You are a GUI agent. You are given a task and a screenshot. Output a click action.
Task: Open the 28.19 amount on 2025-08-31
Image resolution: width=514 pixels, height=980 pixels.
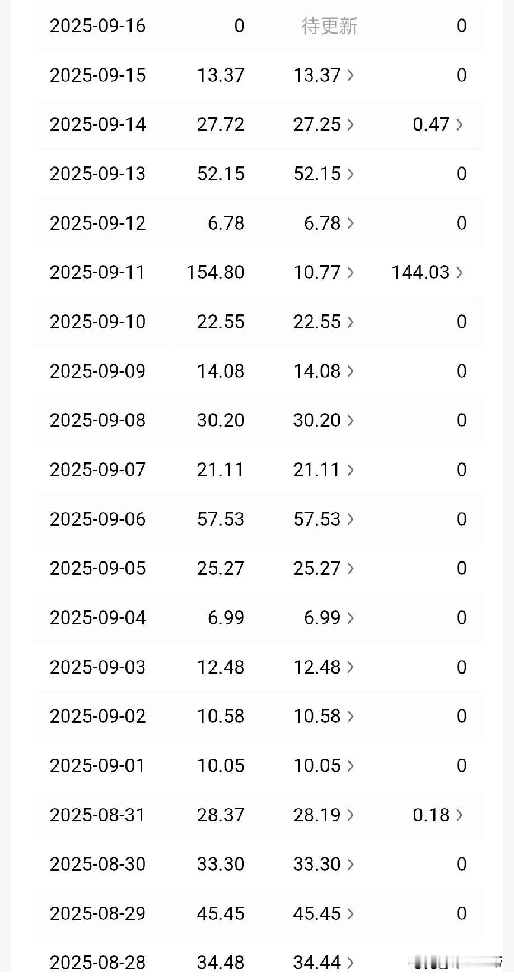[317, 815]
